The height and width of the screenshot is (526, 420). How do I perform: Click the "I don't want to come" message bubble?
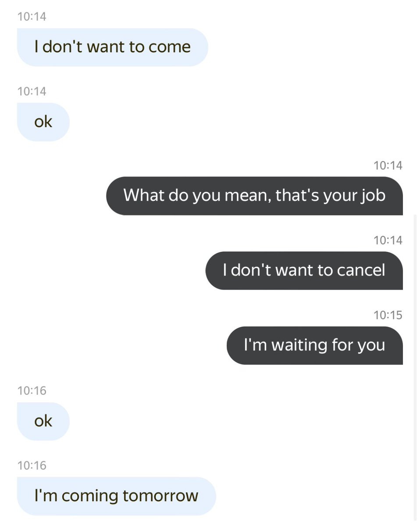click(112, 47)
